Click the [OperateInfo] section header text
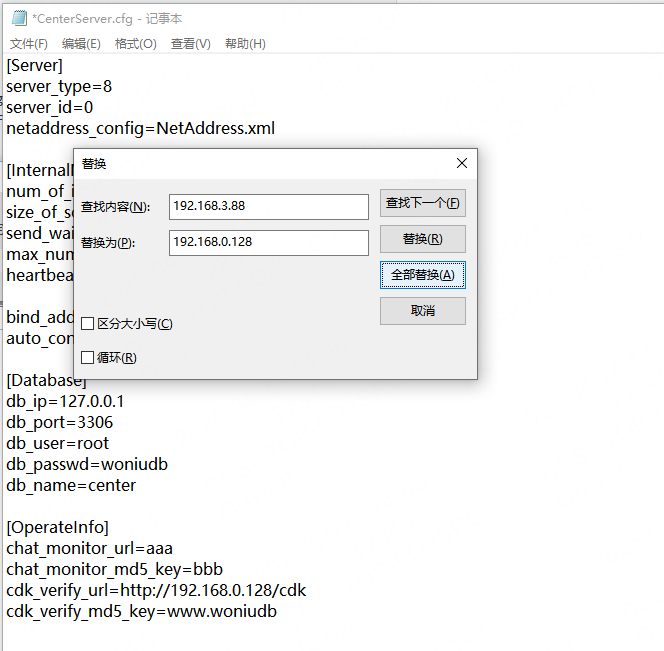 (57, 527)
